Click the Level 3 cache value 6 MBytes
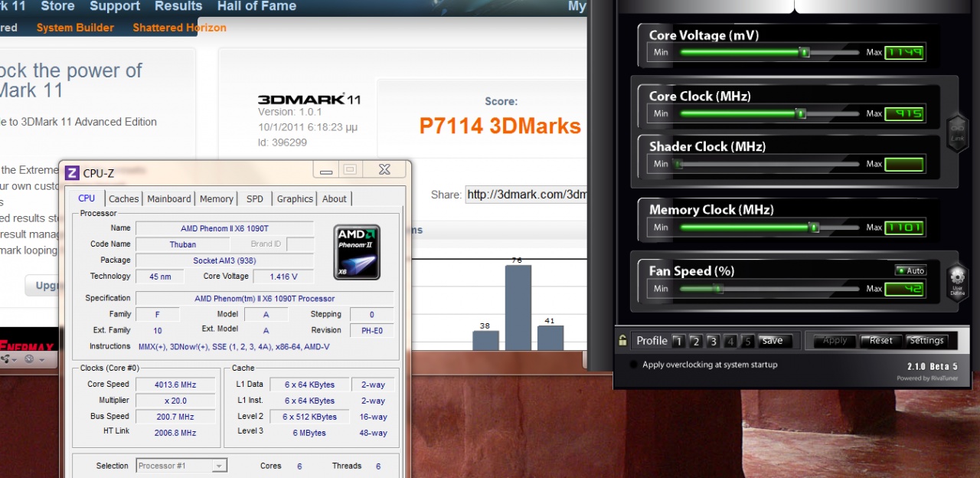The width and height of the screenshot is (980, 478). 309,433
